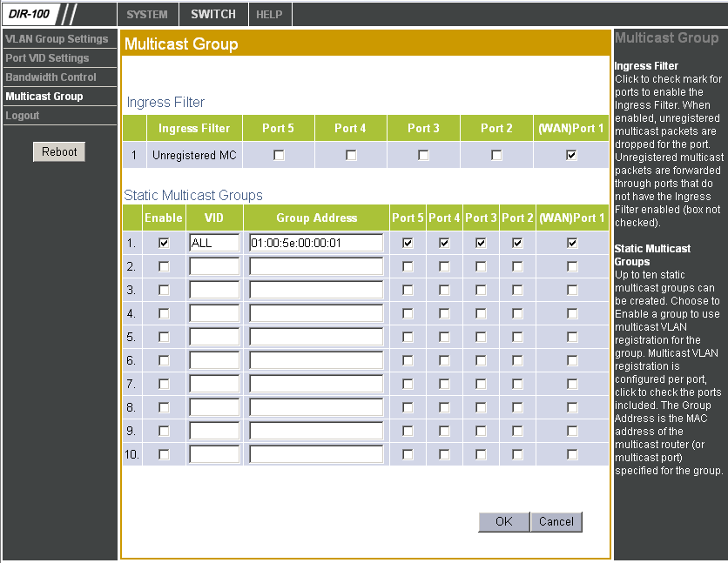Click the 'Unregistered MC' row label
The height and width of the screenshot is (563, 728).
click(x=194, y=156)
